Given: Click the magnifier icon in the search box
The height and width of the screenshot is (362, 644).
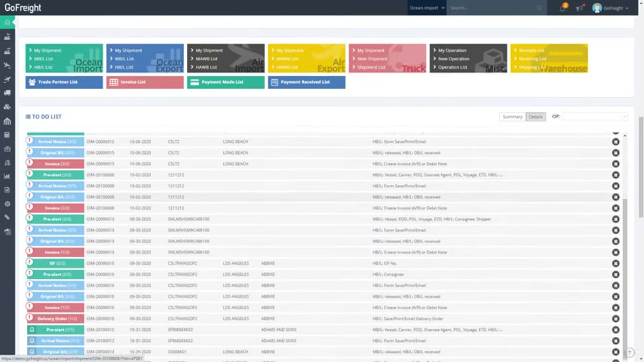Looking at the screenshot, I should coord(539,8).
